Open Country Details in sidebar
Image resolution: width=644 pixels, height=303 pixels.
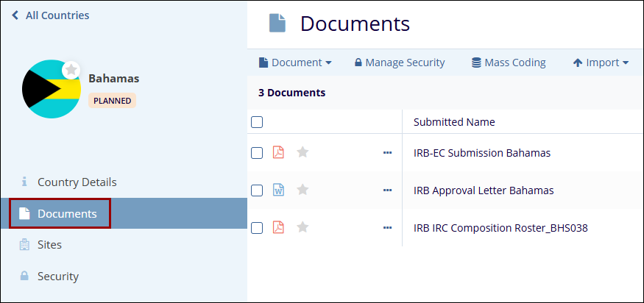[77, 182]
